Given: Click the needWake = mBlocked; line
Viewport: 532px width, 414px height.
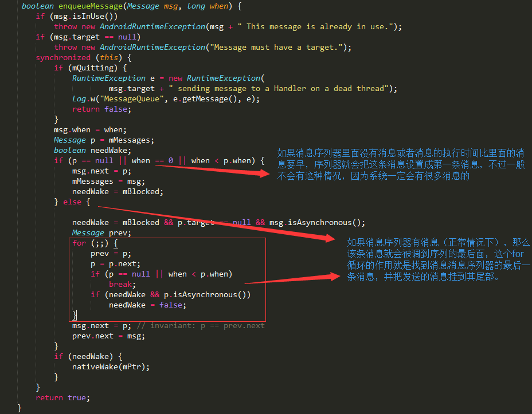Looking at the screenshot, I should [x=118, y=192].
